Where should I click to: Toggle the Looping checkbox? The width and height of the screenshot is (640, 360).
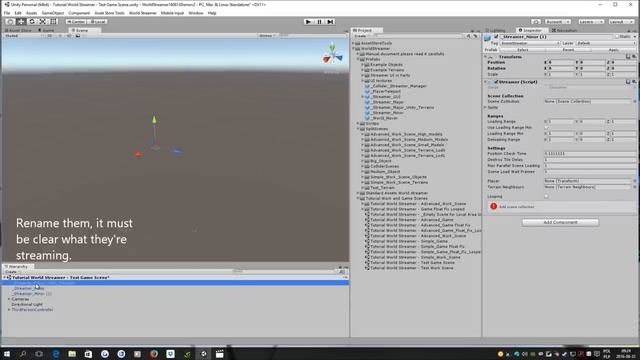(546, 196)
